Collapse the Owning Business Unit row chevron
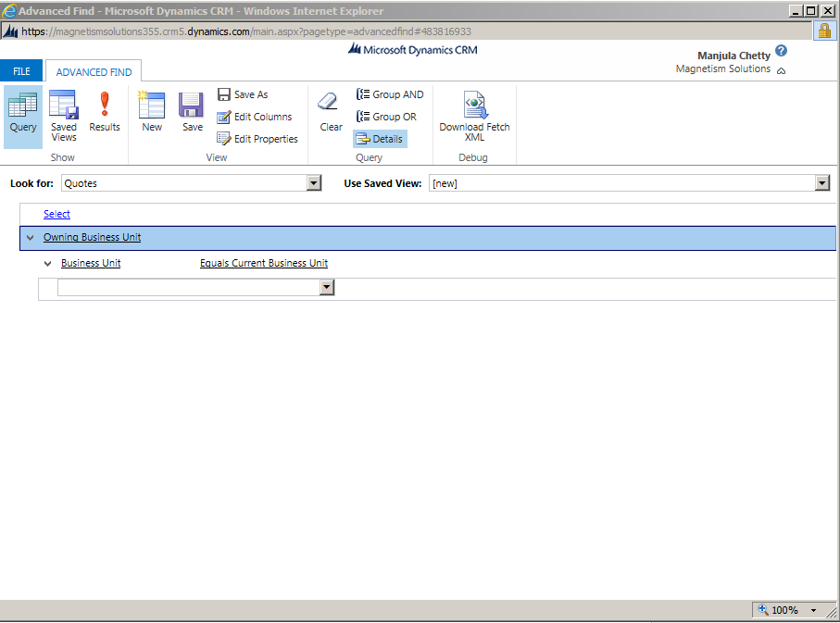Screen dimensions: 840x623 [31, 238]
